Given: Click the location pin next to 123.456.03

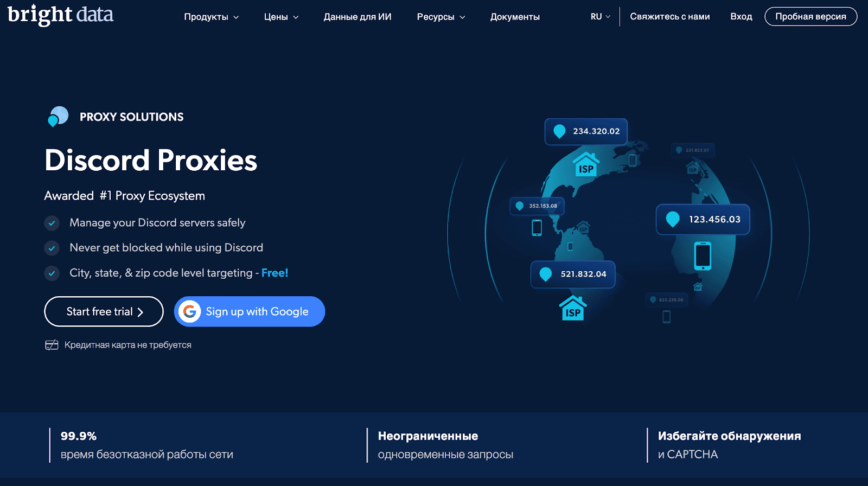Looking at the screenshot, I should pyautogui.click(x=673, y=219).
